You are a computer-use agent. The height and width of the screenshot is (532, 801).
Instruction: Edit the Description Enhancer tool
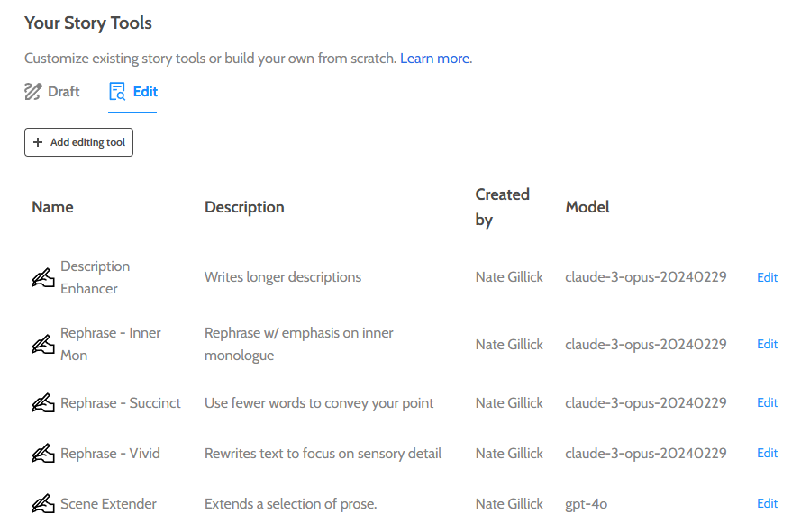[x=767, y=277]
